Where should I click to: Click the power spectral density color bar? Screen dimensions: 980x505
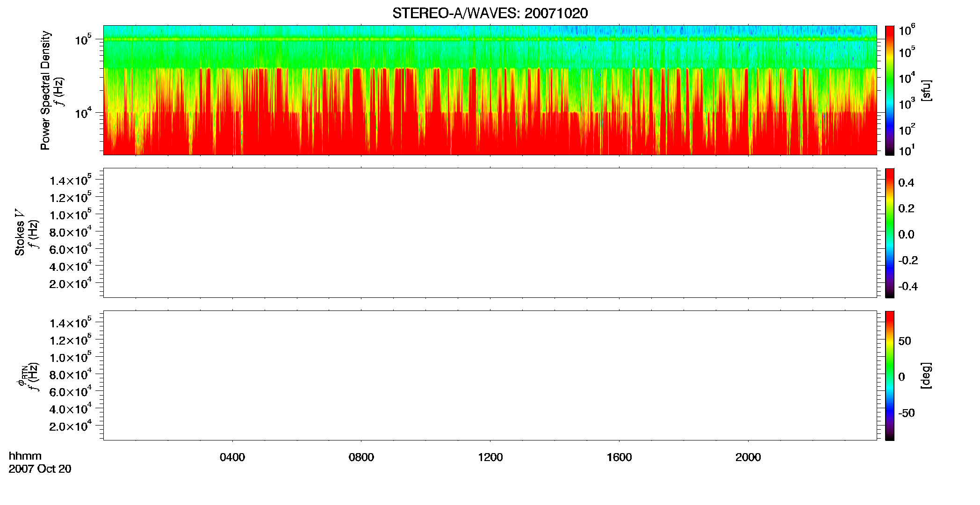(890, 90)
